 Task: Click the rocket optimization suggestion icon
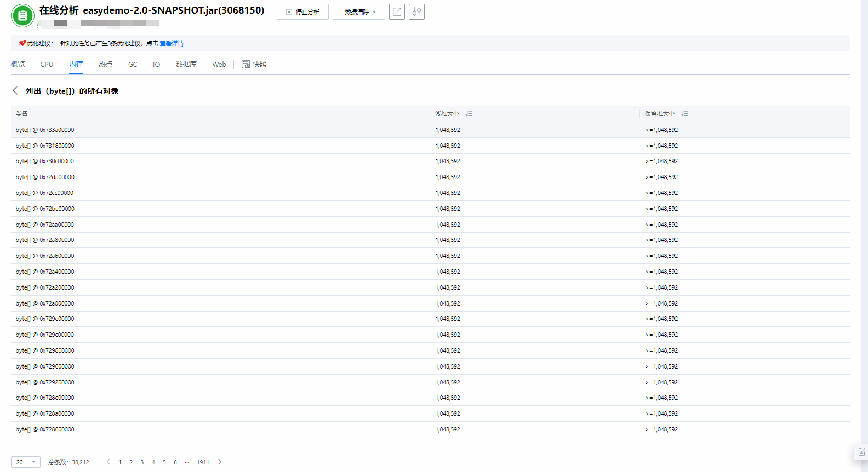click(22, 43)
